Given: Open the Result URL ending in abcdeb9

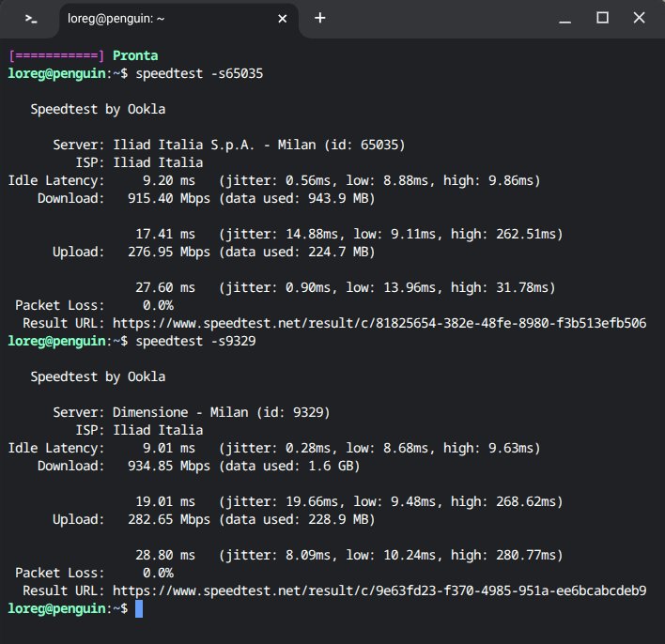Looking at the screenshot, I should (x=379, y=590).
